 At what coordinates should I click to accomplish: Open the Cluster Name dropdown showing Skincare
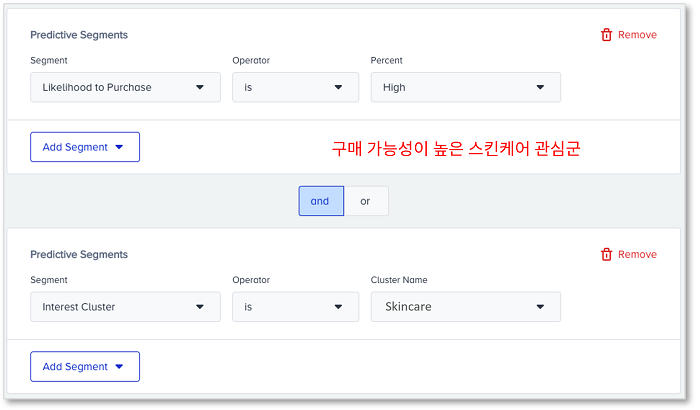tap(466, 307)
